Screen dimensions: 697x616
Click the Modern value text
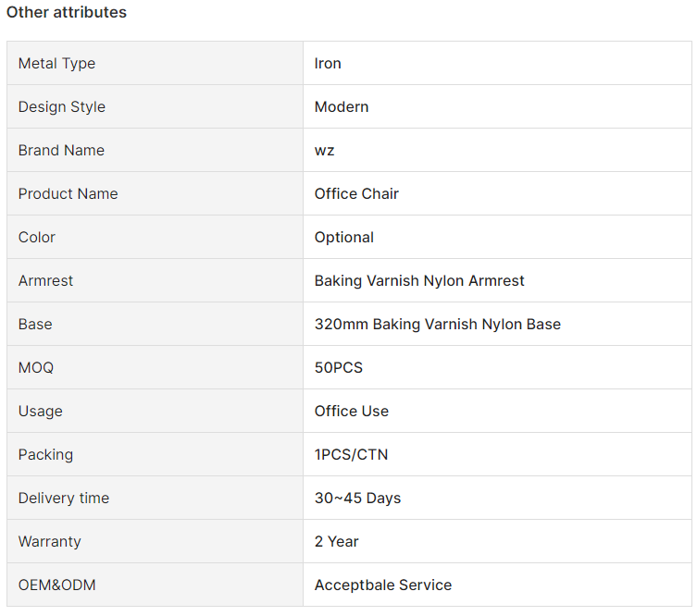pos(342,106)
